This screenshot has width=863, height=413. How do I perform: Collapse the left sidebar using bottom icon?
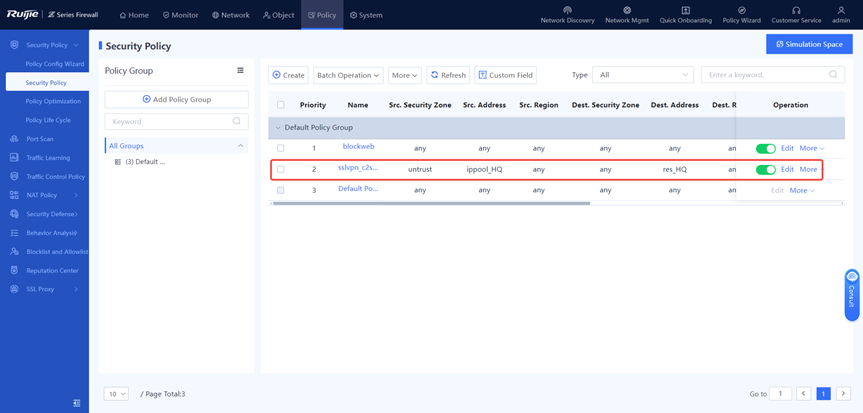click(x=77, y=403)
